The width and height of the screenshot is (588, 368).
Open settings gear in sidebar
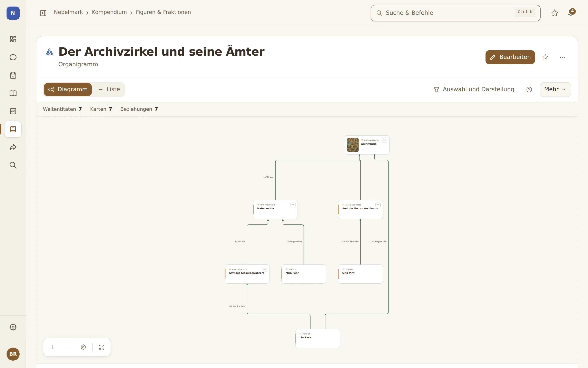coord(13,327)
